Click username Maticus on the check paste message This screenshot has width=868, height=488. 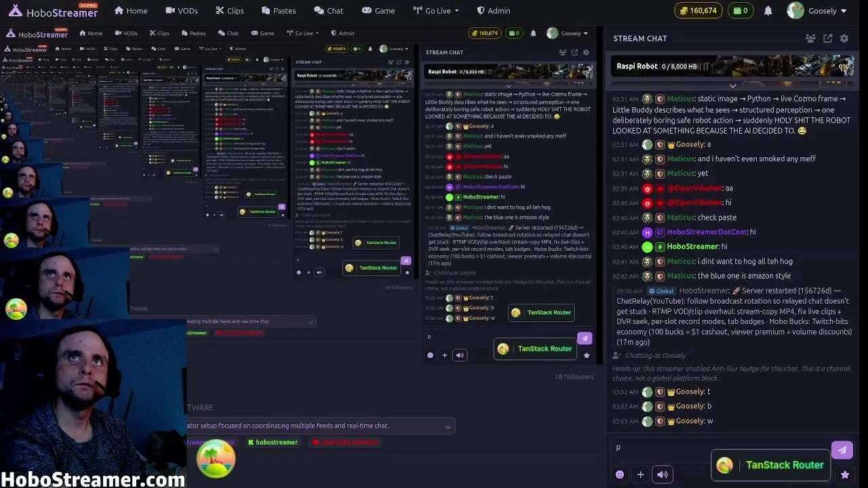click(x=681, y=218)
